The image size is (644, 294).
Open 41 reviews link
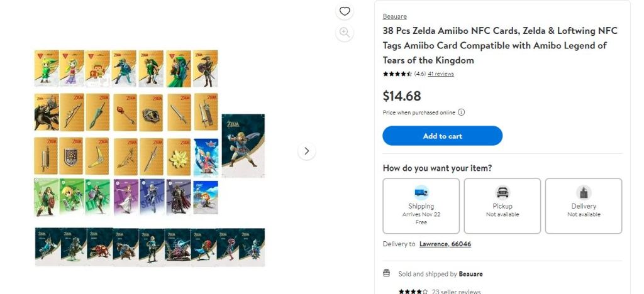click(441, 73)
